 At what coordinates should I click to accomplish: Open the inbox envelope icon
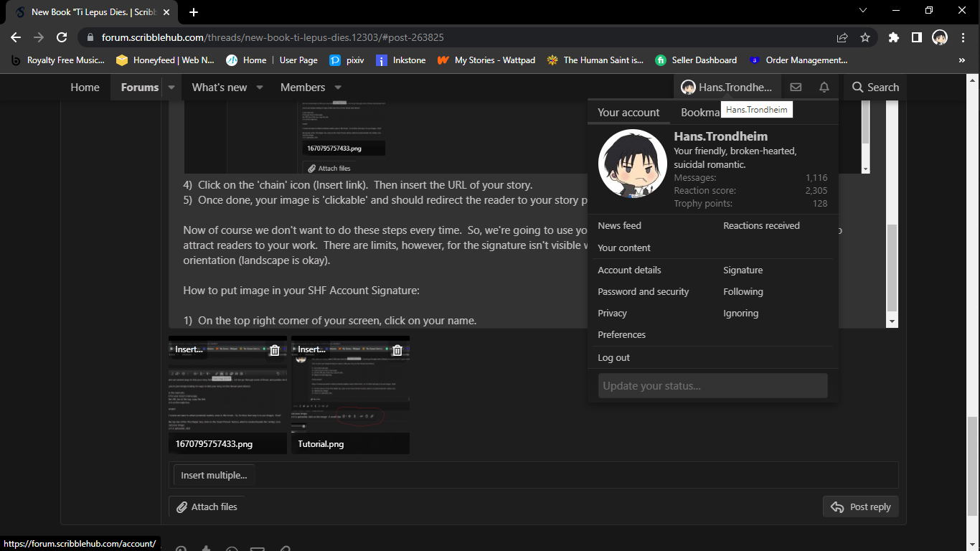point(796,88)
